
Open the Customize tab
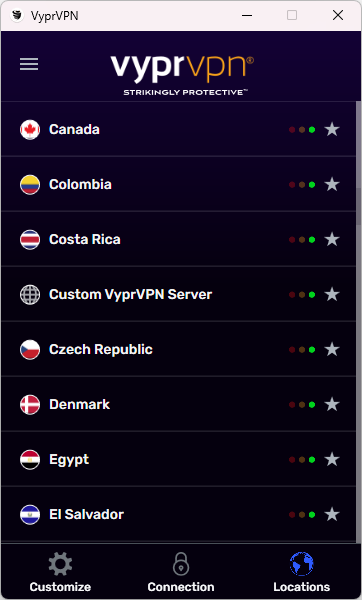[x=60, y=572]
